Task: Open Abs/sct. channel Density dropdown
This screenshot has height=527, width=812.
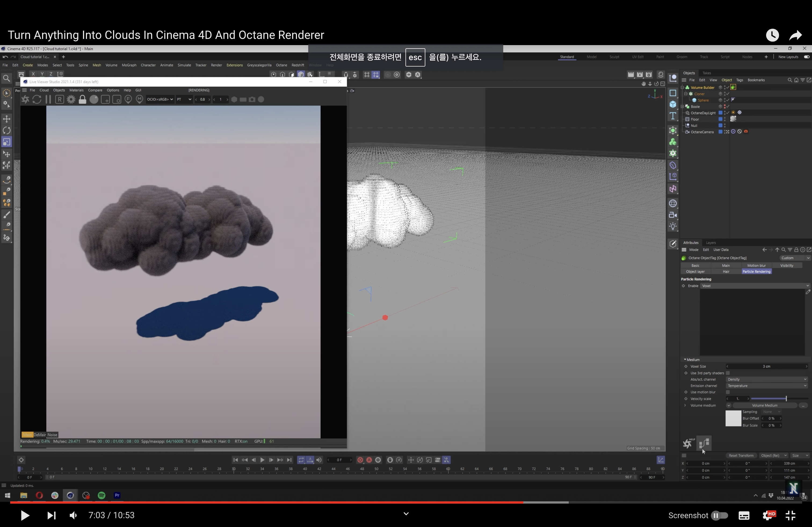Action: (x=767, y=379)
